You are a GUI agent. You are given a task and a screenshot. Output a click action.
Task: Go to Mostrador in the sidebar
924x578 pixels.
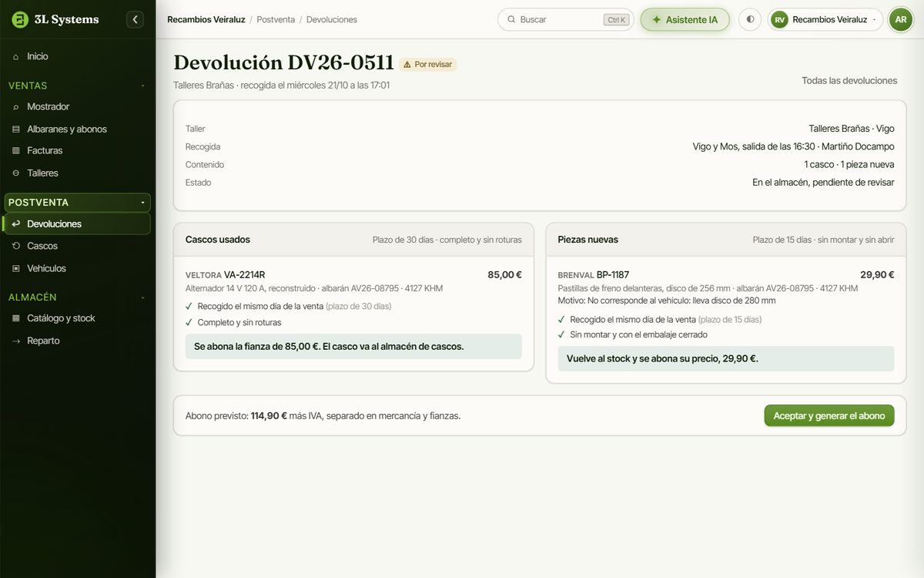tap(78, 106)
